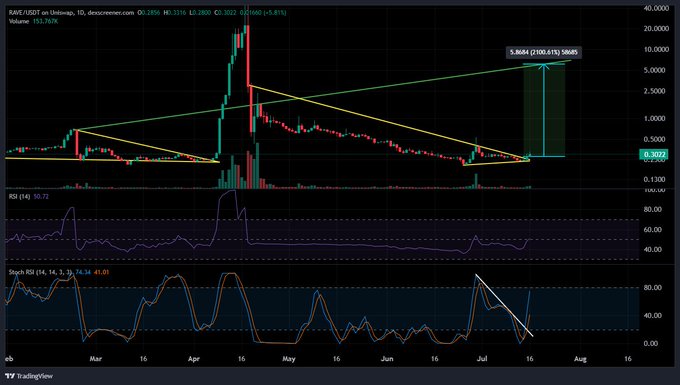Click the Aug date on time axis

pos(580,359)
